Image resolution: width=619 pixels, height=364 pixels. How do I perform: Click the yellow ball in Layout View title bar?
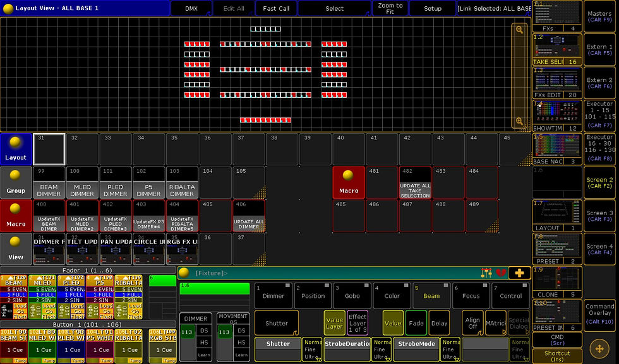(x=8, y=8)
